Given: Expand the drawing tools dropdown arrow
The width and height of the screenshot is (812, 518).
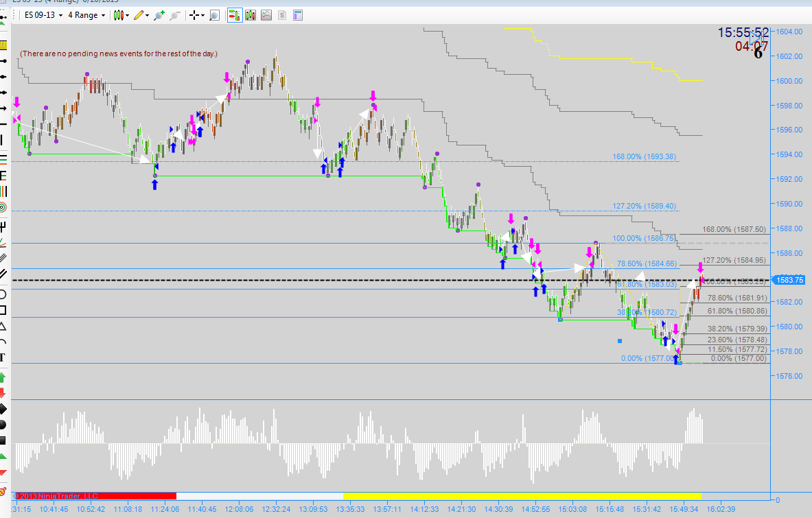Looking at the screenshot, I should 147,16.
